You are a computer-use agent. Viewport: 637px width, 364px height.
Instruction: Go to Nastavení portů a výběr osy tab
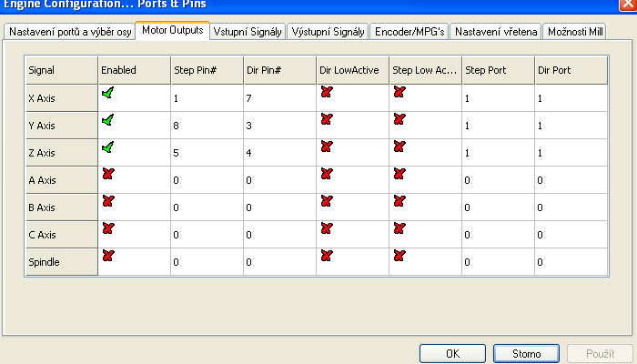tap(68, 31)
